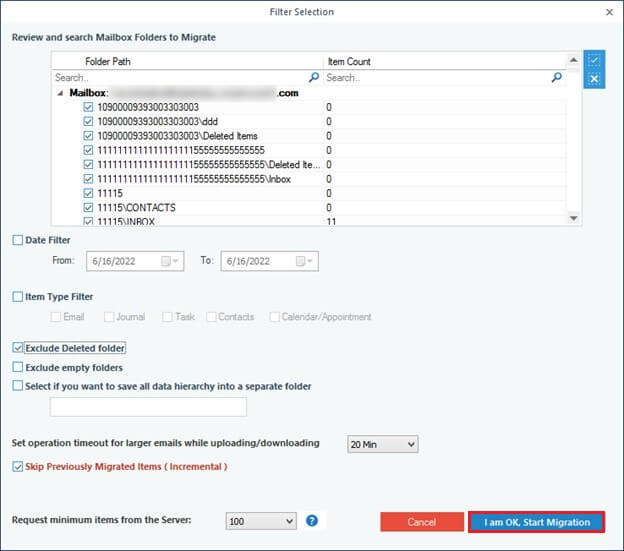Open the help icon beside Request minimum items
Viewport: 624px width, 551px height.
[312, 520]
